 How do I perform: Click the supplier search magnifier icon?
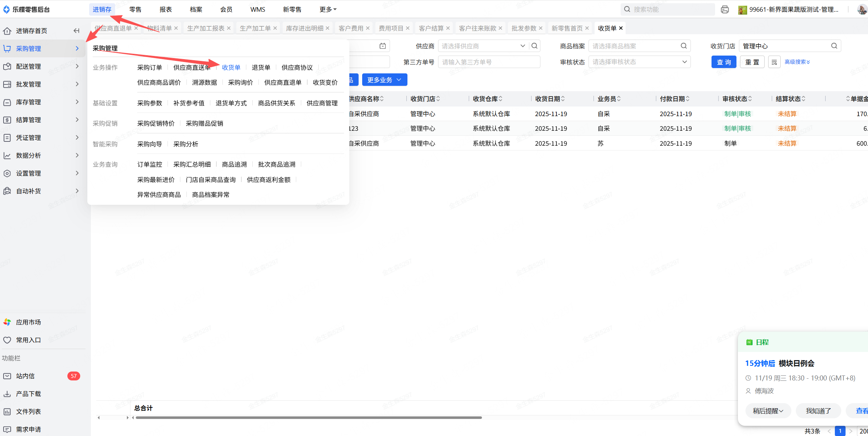click(x=534, y=46)
